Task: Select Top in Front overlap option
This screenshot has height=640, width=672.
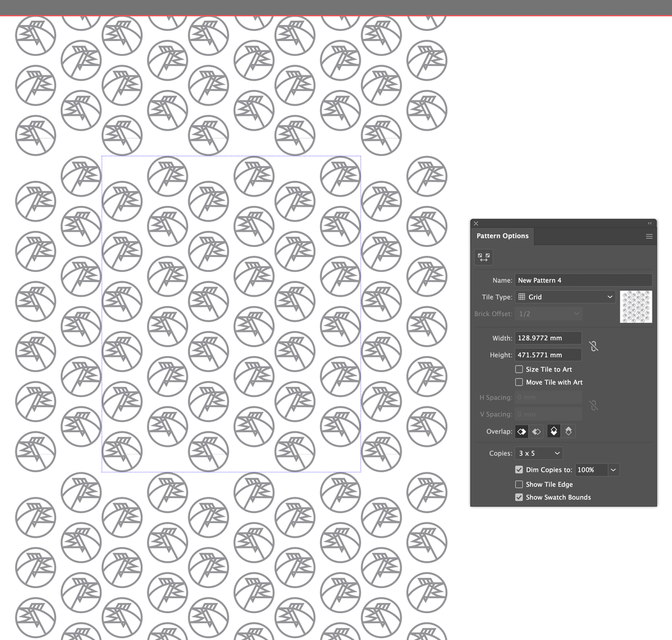Action: tap(554, 431)
